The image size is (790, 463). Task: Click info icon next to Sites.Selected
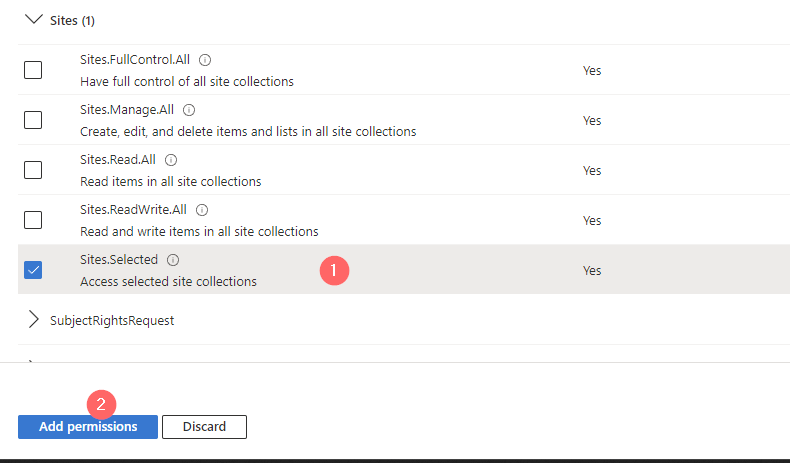[x=173, y=260]
